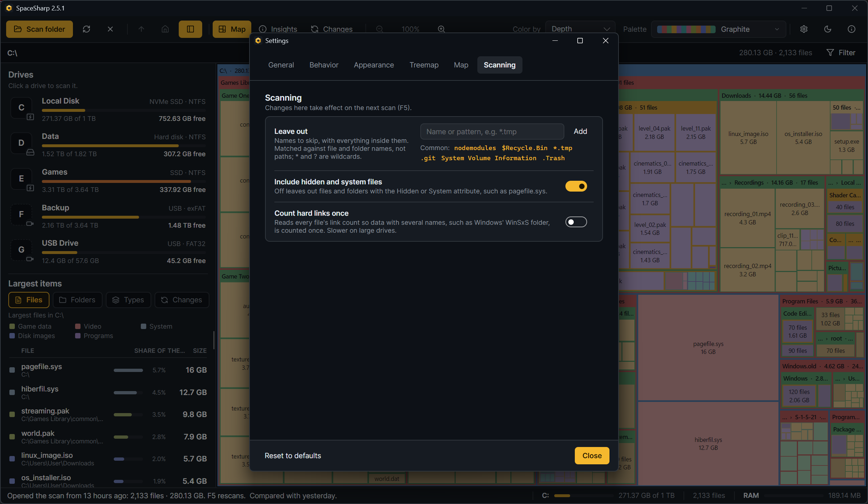Viewport: 868px width, 504px height.
Task: Open settings with the gear icon
Action: click(x=804, y=29)
